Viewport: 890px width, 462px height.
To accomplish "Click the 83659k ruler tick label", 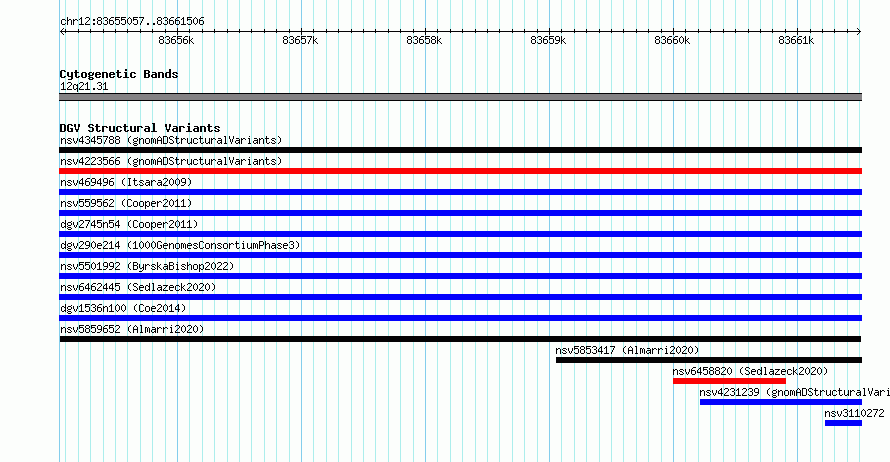I will 548,40.
